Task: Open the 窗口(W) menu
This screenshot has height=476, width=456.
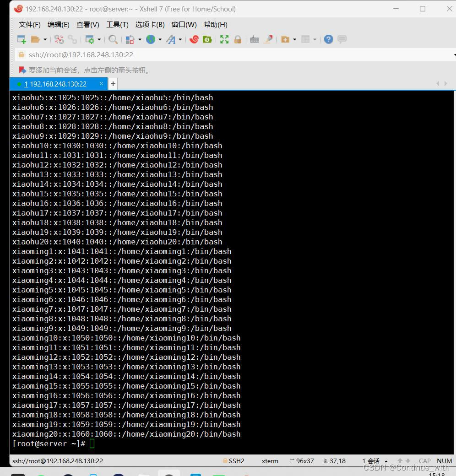Action: pos(184,25)
